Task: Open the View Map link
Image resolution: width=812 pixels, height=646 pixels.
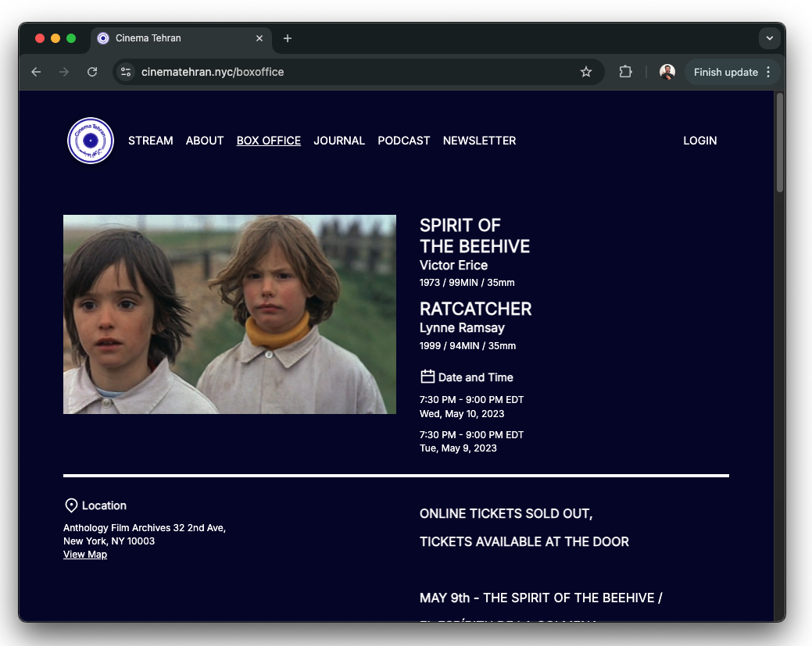Action: coord(85,555)
